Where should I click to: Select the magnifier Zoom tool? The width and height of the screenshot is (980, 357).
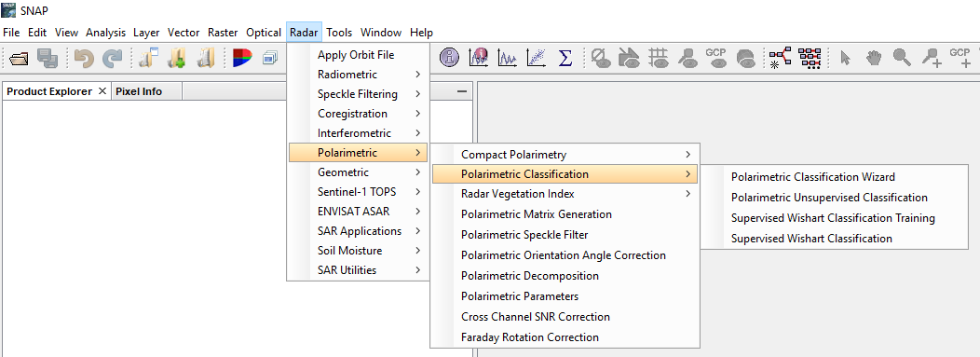902,58
